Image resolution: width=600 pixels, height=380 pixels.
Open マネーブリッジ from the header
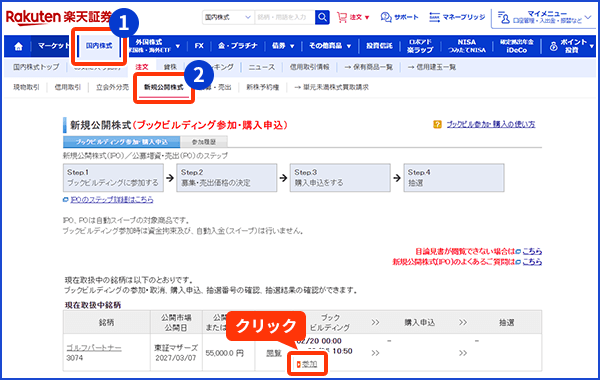pos(457,17)
